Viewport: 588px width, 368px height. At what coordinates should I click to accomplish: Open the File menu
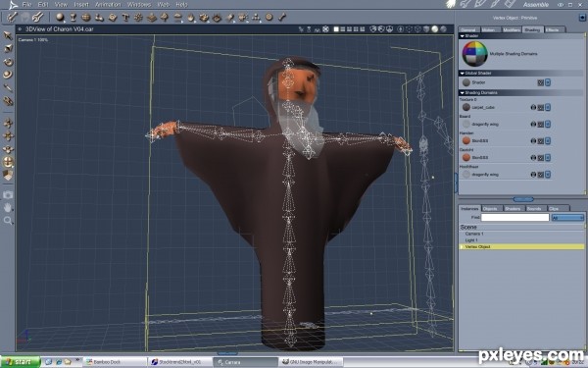point(27,5)
